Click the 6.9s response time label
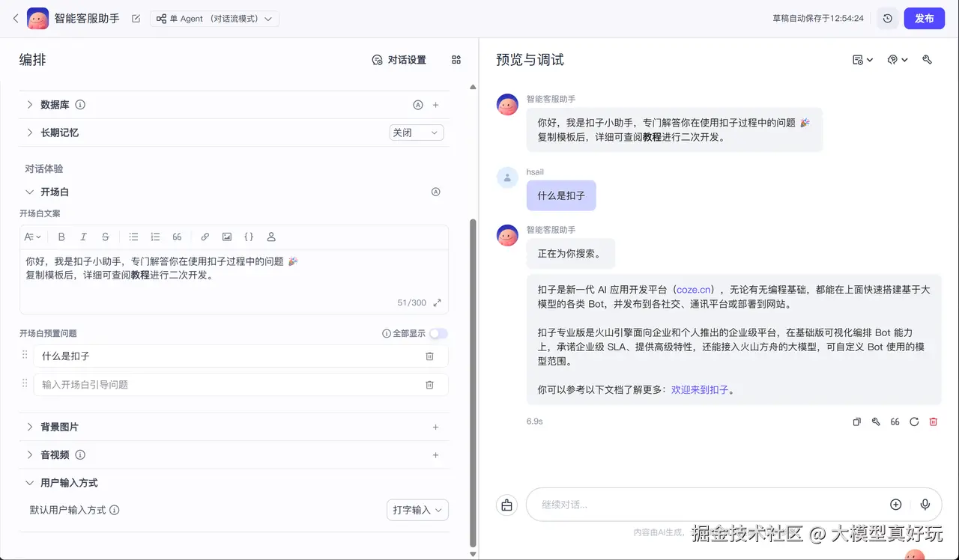The height and width of the screenshot is (560, 959). (x=534, y=421)
